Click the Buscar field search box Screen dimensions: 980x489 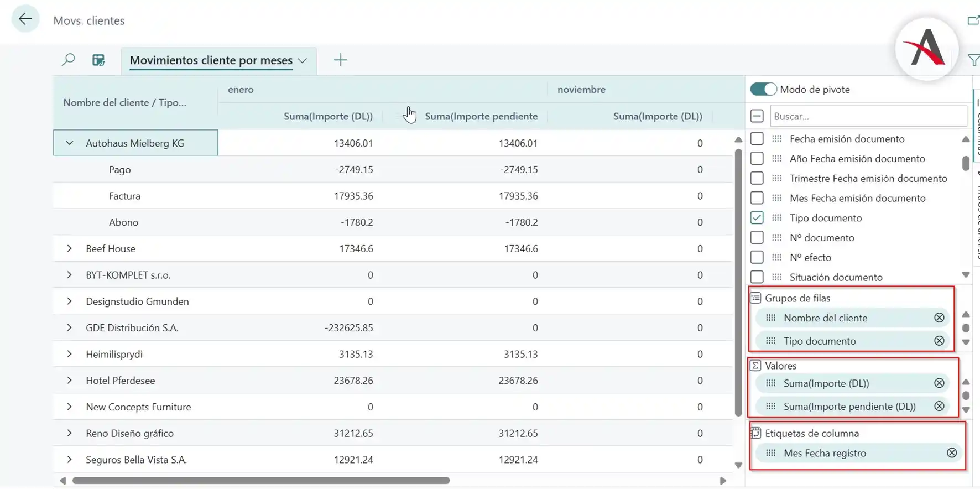(x=868, y=116)
